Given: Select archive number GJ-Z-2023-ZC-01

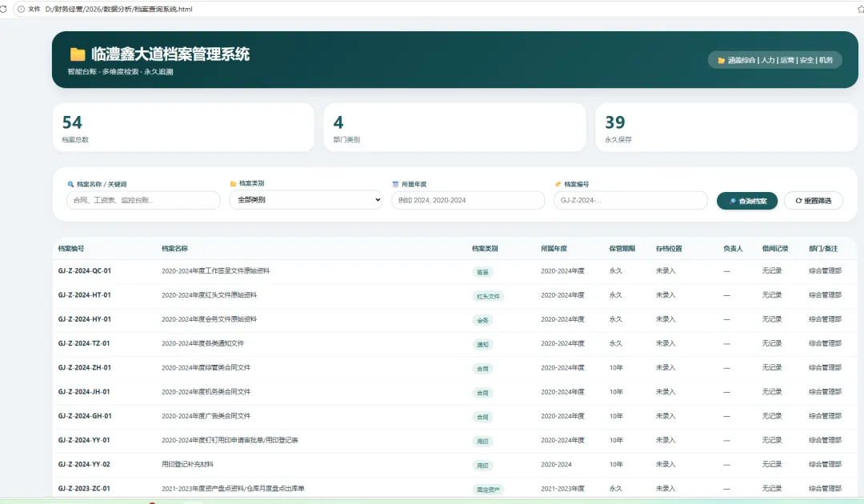Looking at the screenshot, I should [x=84, y=489].
